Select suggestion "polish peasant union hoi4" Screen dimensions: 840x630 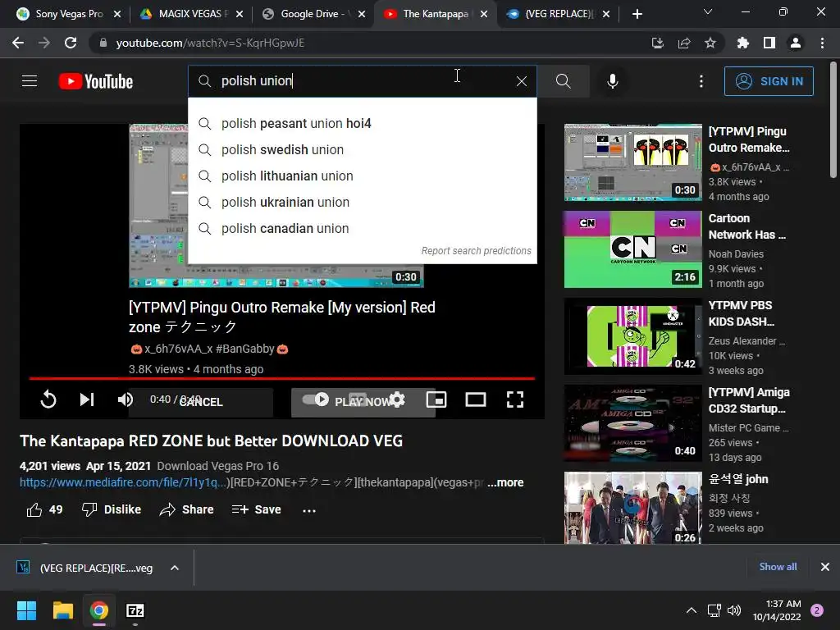pyautogui.click(x=362, y=123)
